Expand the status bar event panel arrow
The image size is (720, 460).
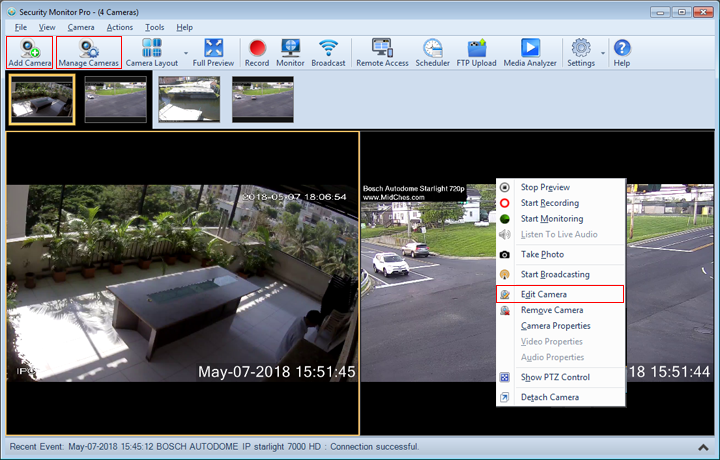(704, 446)
